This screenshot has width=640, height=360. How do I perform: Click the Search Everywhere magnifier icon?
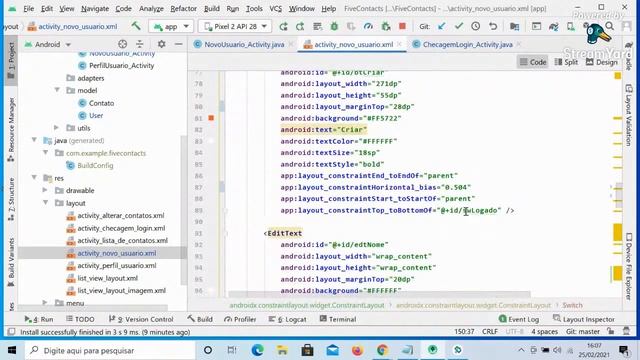[x=610, y=26]
